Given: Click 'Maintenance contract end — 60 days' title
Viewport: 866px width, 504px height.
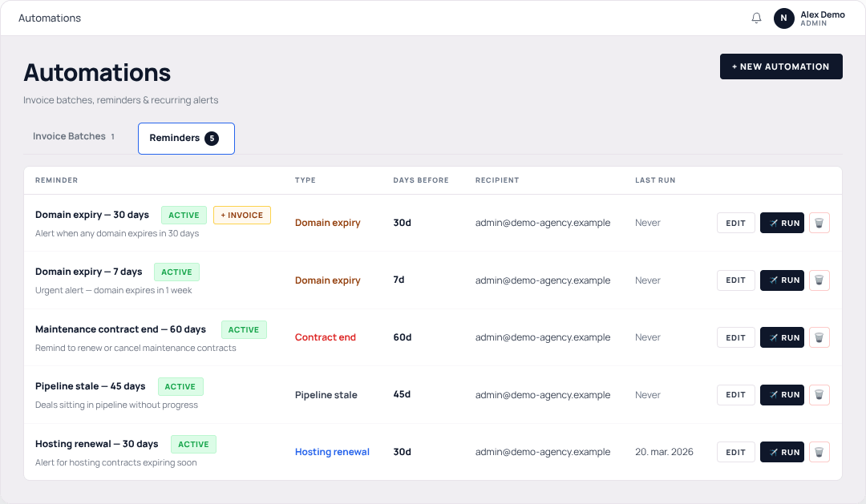Looking at the screenshot, I should [120, 329].
